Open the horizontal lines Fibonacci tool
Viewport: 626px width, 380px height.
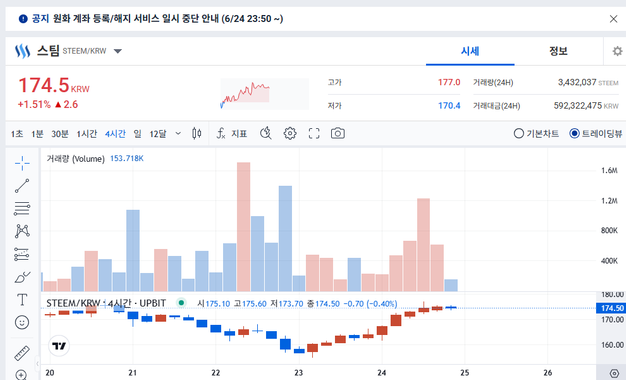(22, 208)
